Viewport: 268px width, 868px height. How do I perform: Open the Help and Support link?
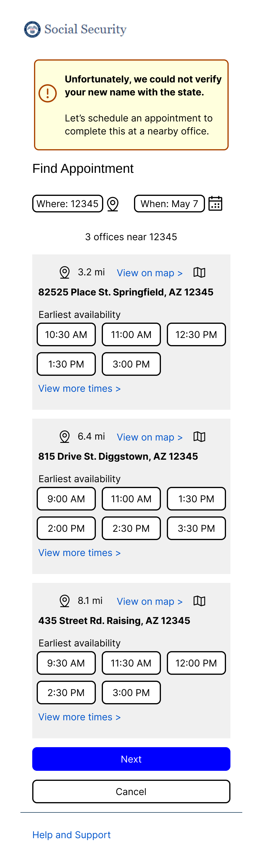click(x=72, y=835)
